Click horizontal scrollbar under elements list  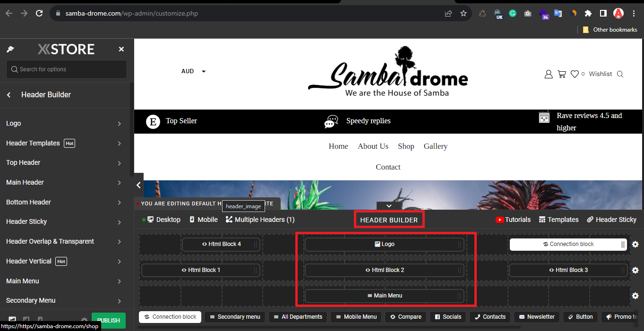click(x=329, y=327)
